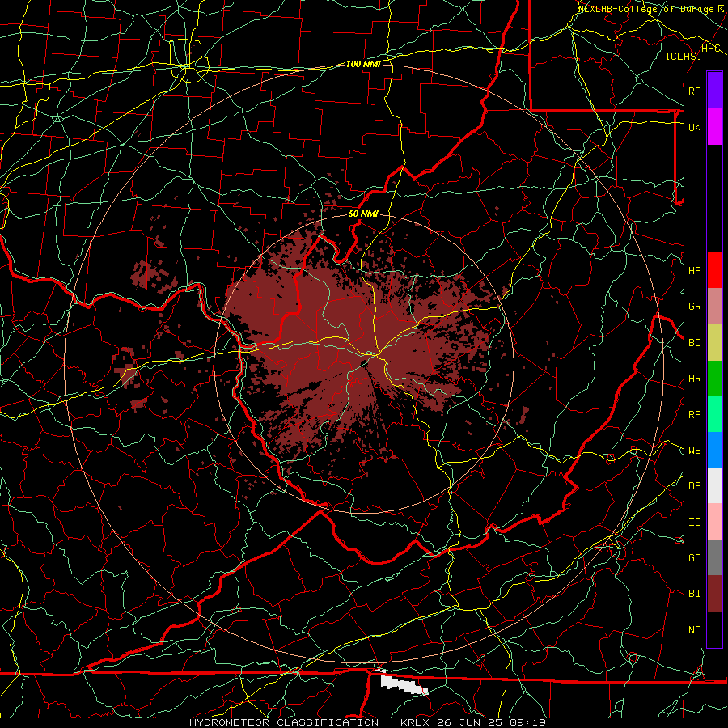This screenshot has height=728, width=728.
Task: Click the "KRLX" radar site identifier
Action: click(x=415, y=722)
